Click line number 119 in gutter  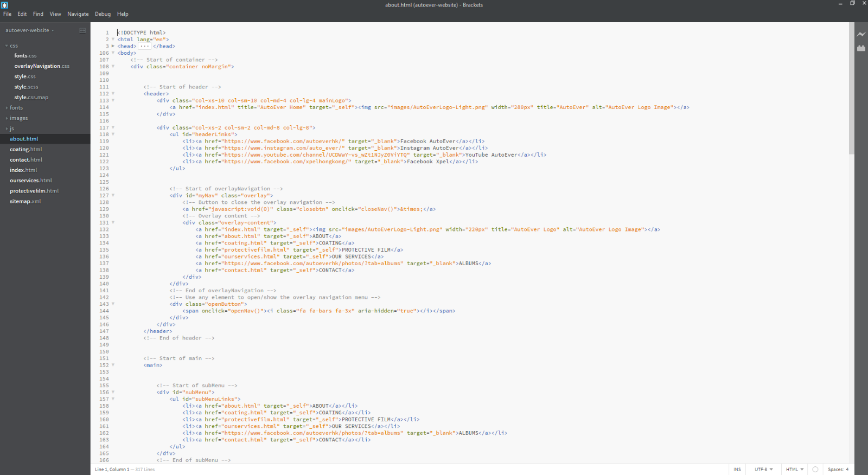104,142
